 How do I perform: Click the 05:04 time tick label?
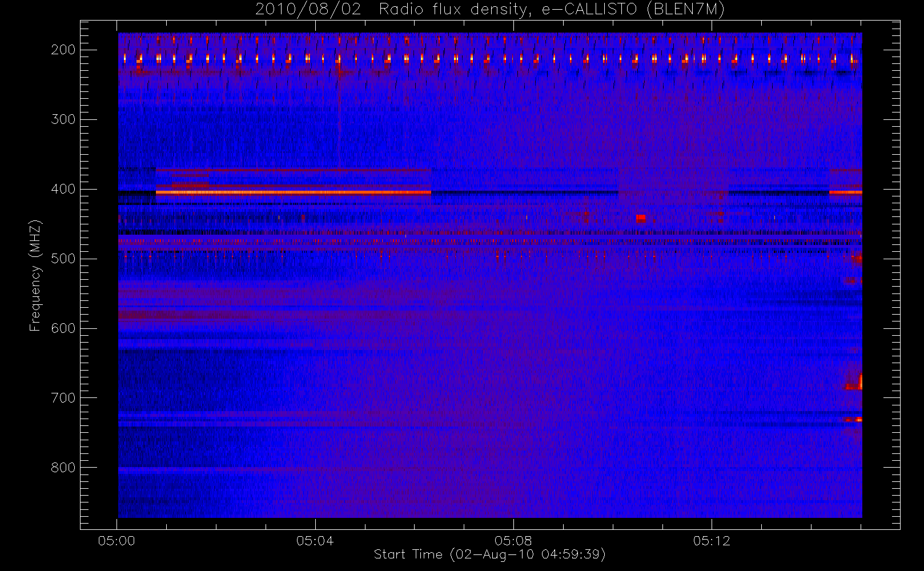pos(315,541)
